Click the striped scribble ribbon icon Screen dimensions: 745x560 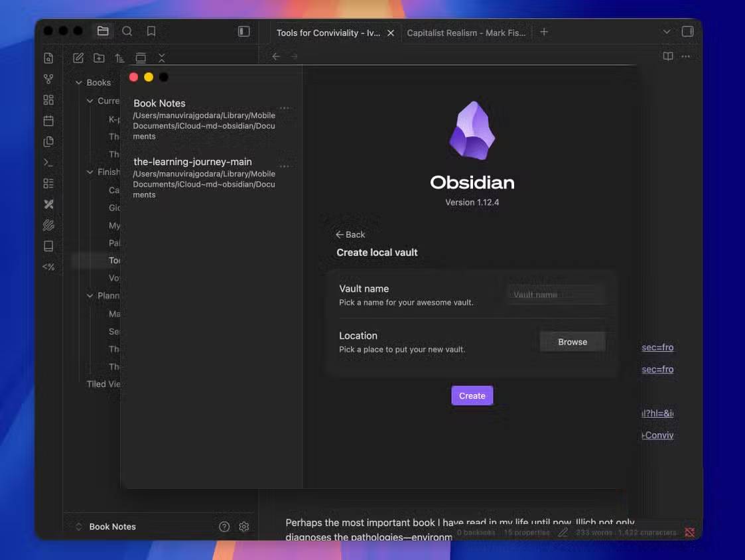[x=48, y=226]
